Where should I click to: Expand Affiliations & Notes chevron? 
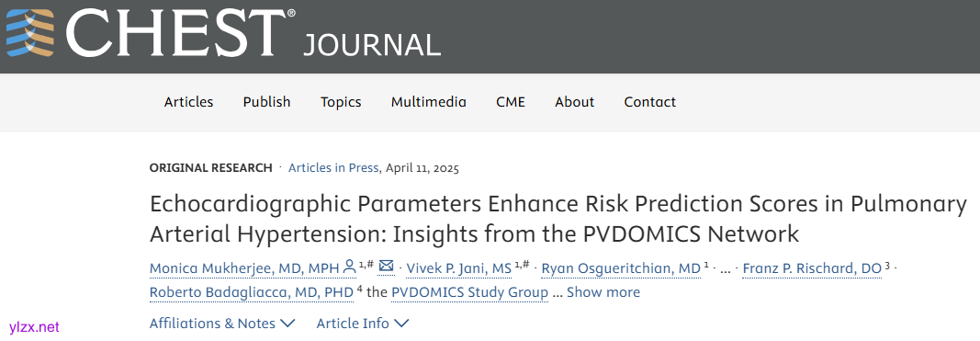287,324
